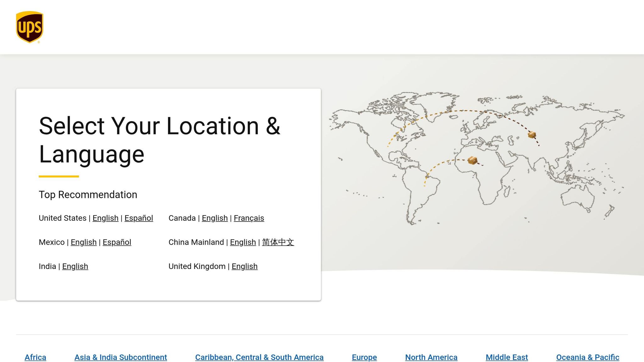The width and height of the screenshot is (644, 362).
Task: Click the UPS shield logo
Action: click(x=30, y=27)
